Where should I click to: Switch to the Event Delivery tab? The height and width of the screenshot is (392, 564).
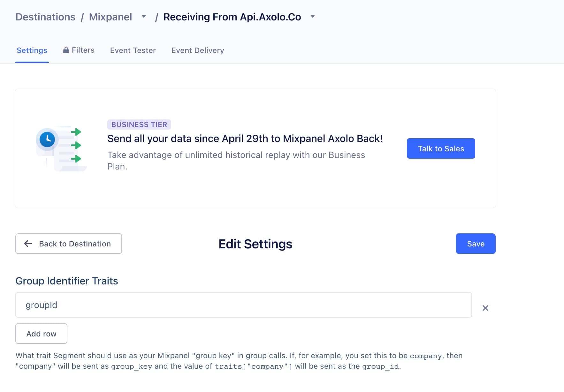click(198, 50)
